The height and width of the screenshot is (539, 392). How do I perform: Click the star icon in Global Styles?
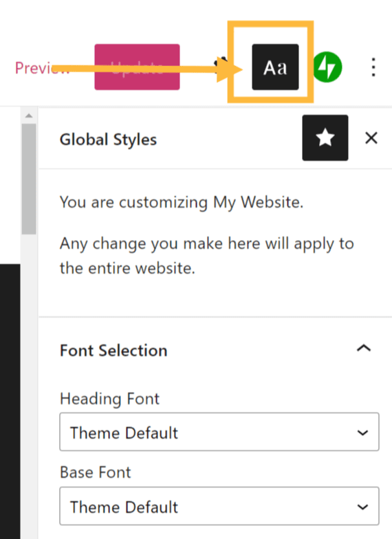tap(325, 137)
